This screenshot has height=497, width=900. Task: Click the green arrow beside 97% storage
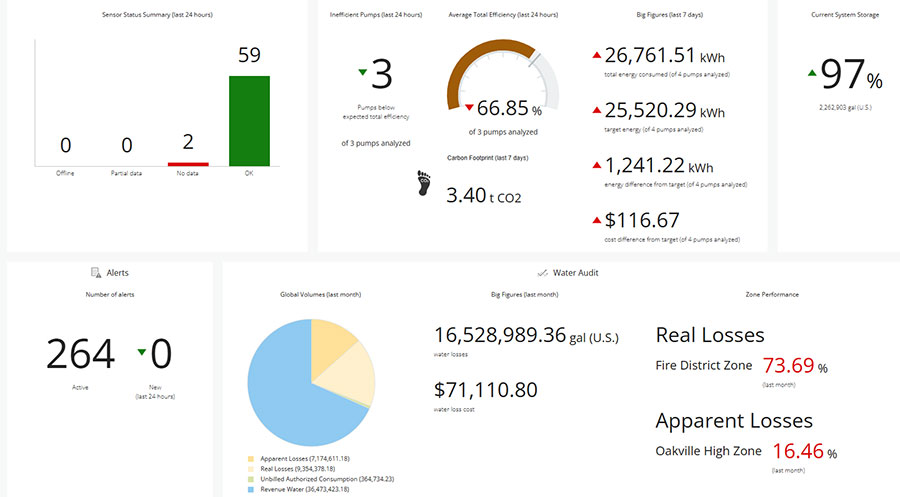coord(810,73)
